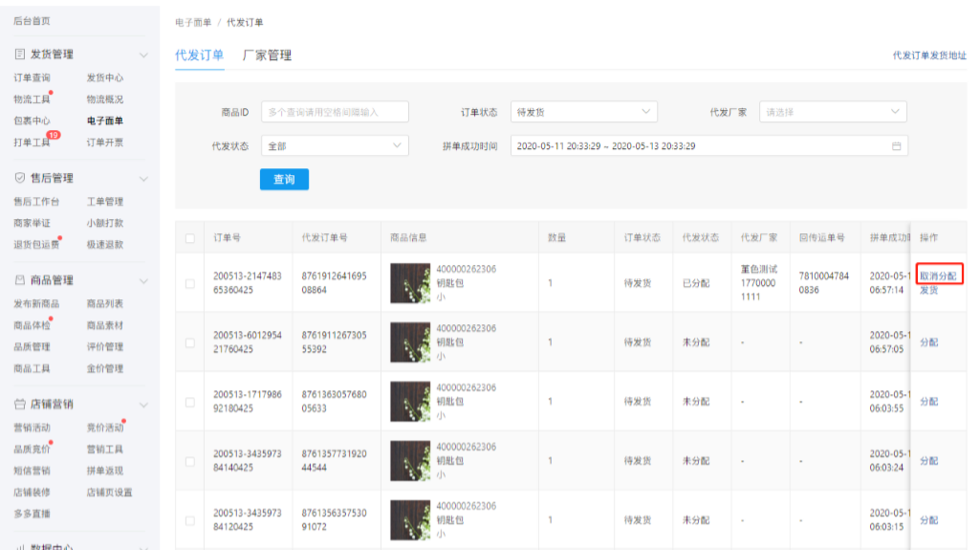
Task: Click the 商品管理 section icon in sidebar
Action: [20, 280]
